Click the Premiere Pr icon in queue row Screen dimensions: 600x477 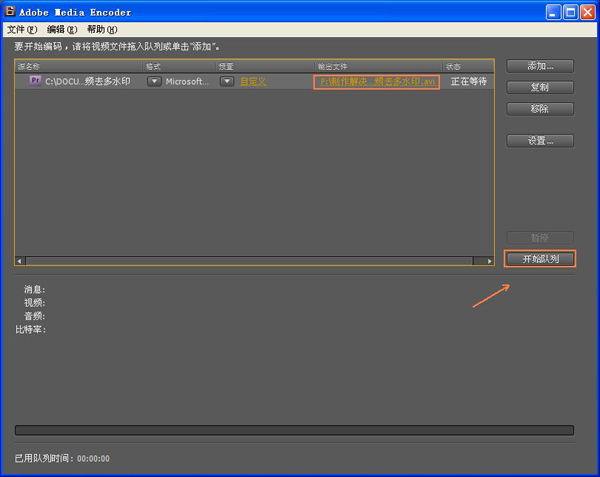click(x=35, y=81)
